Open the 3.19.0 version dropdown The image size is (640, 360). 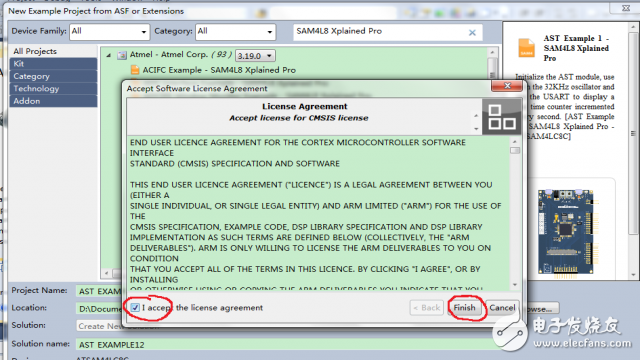pos(255,56)
